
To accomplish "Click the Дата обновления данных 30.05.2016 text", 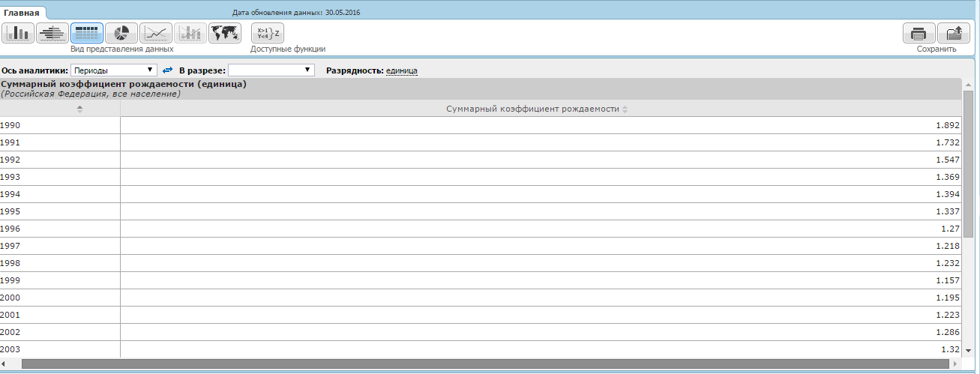I will point(296,13).
